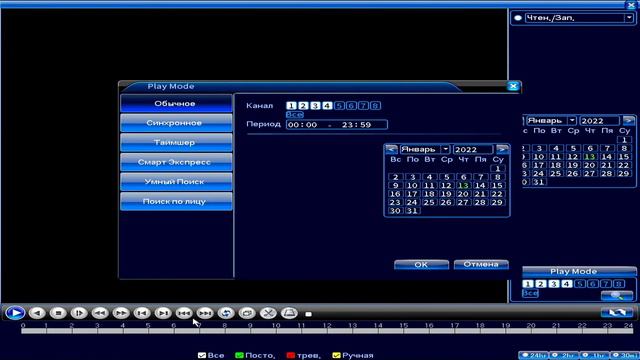Viewport: 640px width, 360px height.
Task: Toggle channel 1 in the Play Mode dialog
Action: (291, 106)
